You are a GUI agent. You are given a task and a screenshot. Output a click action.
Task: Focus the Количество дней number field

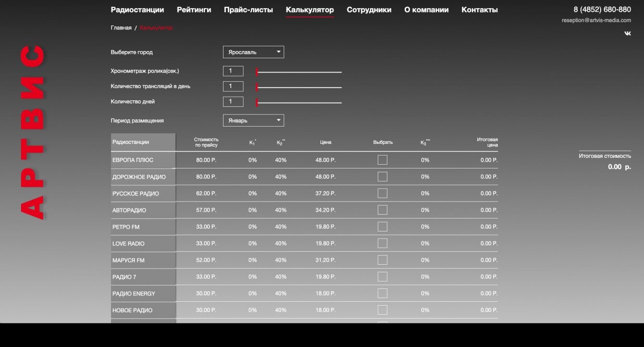(233, 102)
